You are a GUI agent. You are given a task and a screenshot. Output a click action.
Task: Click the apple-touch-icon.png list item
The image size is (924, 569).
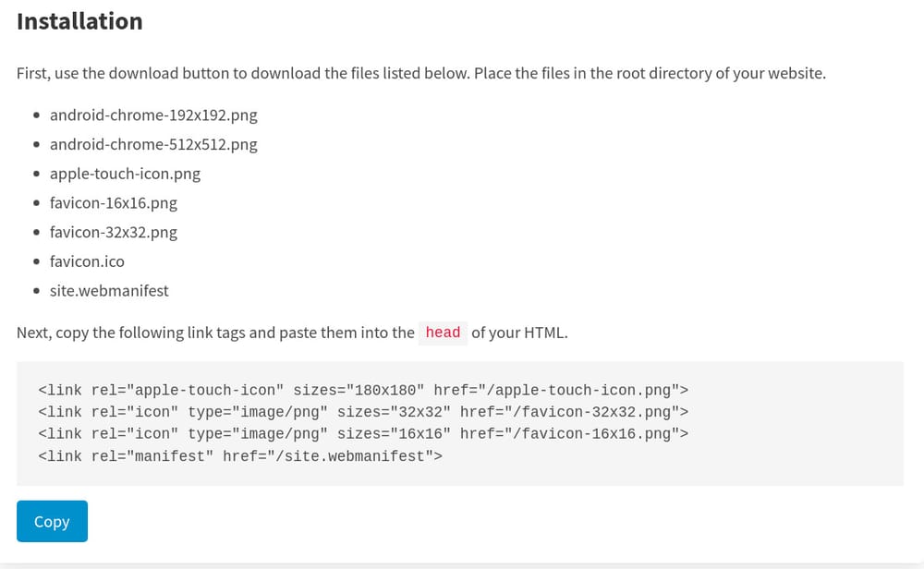(x=125, y=174)
